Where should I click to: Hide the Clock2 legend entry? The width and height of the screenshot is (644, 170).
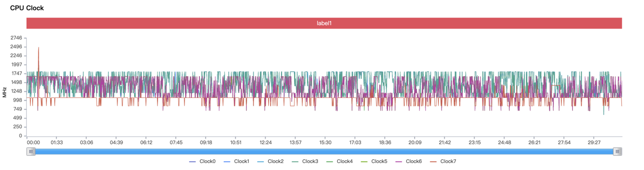click(x=270, y=161)
